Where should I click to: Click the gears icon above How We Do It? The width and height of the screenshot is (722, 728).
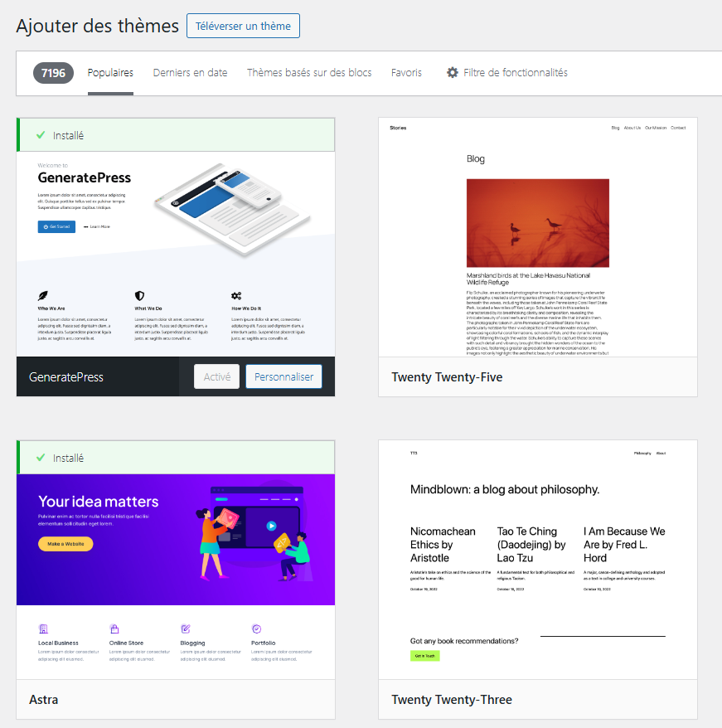(x=236, y=296)
